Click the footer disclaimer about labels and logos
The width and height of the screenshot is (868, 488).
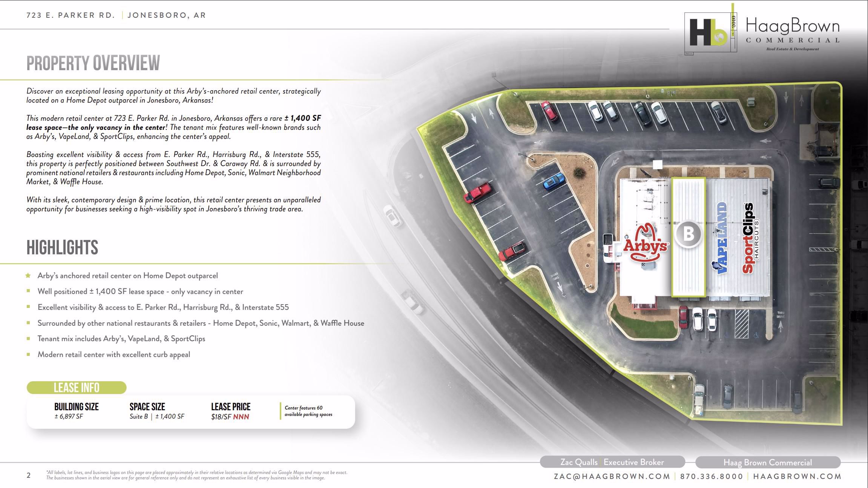(x=196, y=475)
